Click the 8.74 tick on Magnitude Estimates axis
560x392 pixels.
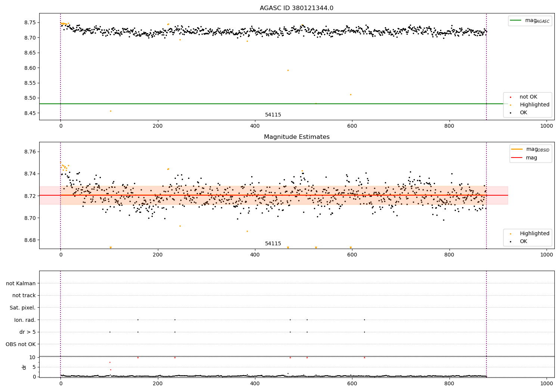click(30, 174)
